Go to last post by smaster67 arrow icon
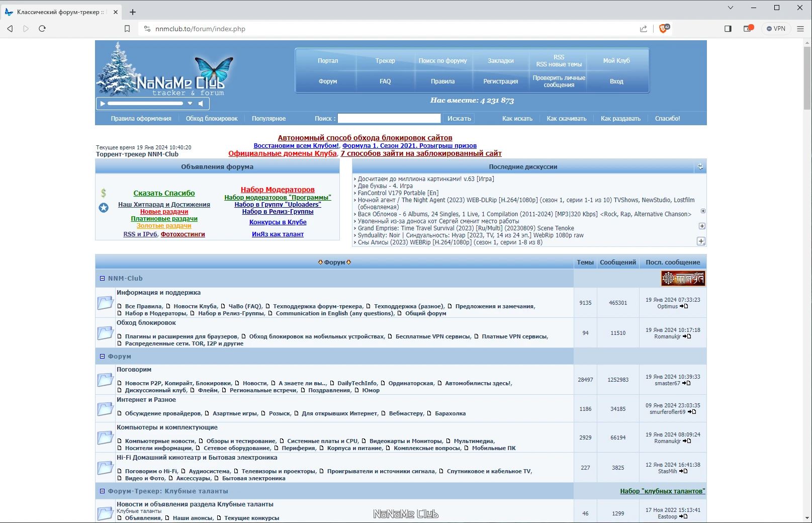 [x=686, y=383]
